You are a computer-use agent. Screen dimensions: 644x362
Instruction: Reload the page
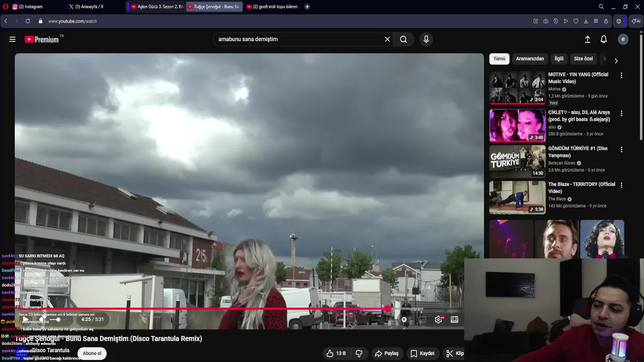point(28,21)
